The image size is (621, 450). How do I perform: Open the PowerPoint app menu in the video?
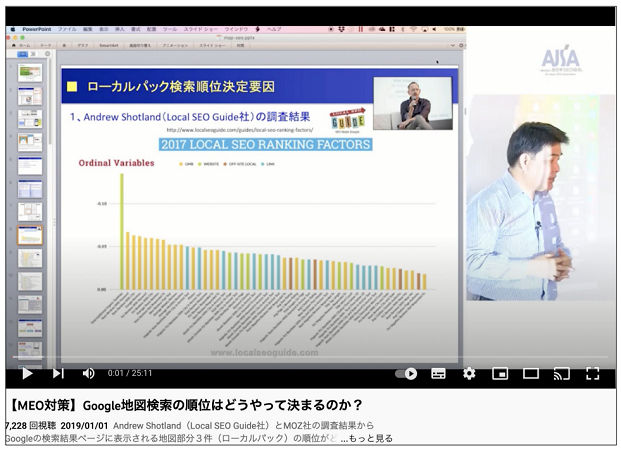[36, 29]
